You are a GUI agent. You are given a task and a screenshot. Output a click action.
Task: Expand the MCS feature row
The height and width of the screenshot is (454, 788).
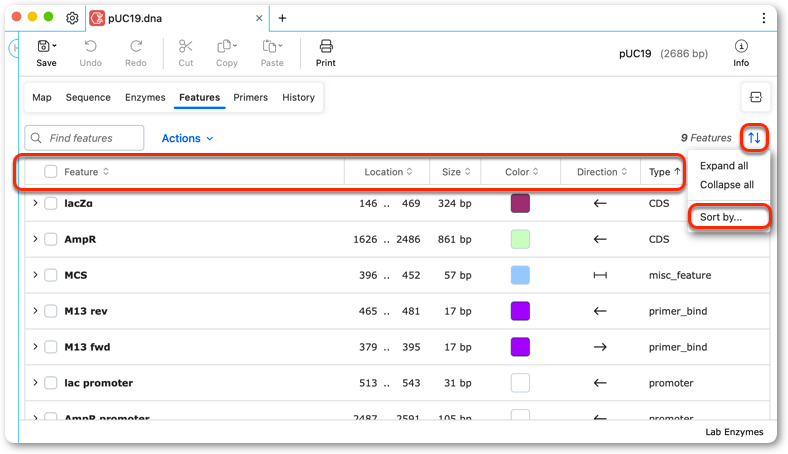[35, 275]
